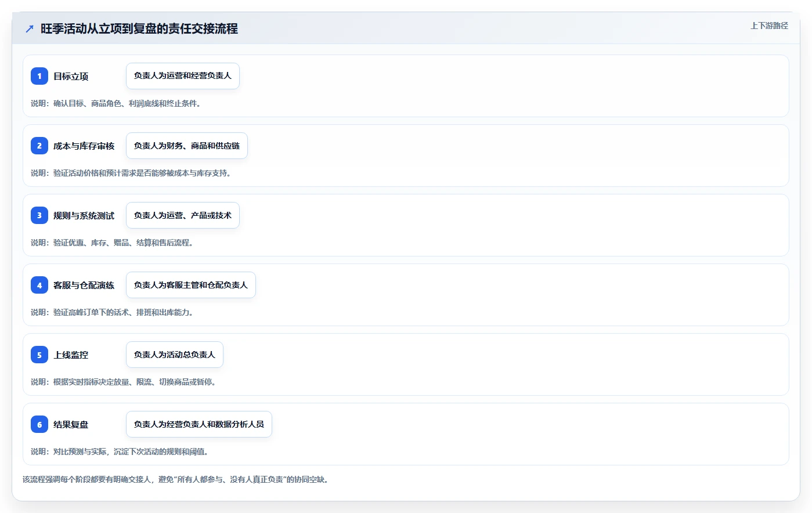Screen dimensions: 812x513
Task: Click the description 对比预测与实际
Action: pyautogui.click(x=119, y=451)
